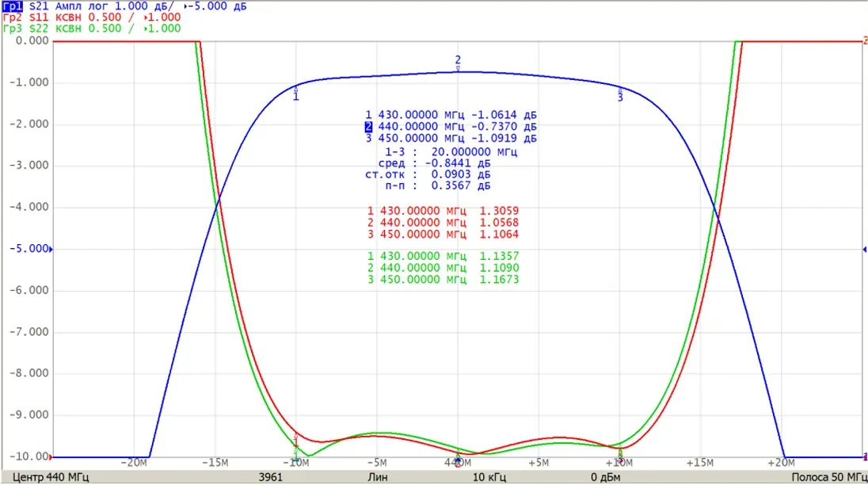
Task: Click the peak-to-peak 'п-п : 0.3567 дБ'
Action: tap(437, 185)
